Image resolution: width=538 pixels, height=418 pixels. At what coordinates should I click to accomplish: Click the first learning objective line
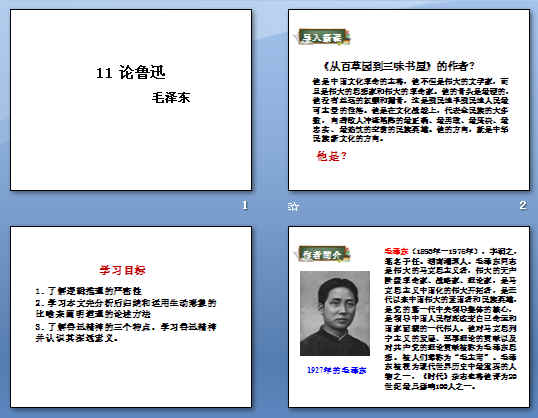pos(89,291)
